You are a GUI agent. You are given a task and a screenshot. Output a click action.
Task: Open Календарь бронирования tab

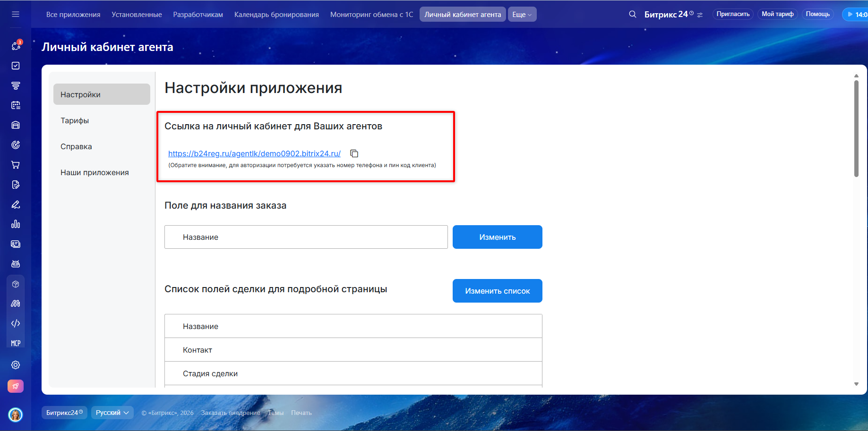click(x=276, y=15)
